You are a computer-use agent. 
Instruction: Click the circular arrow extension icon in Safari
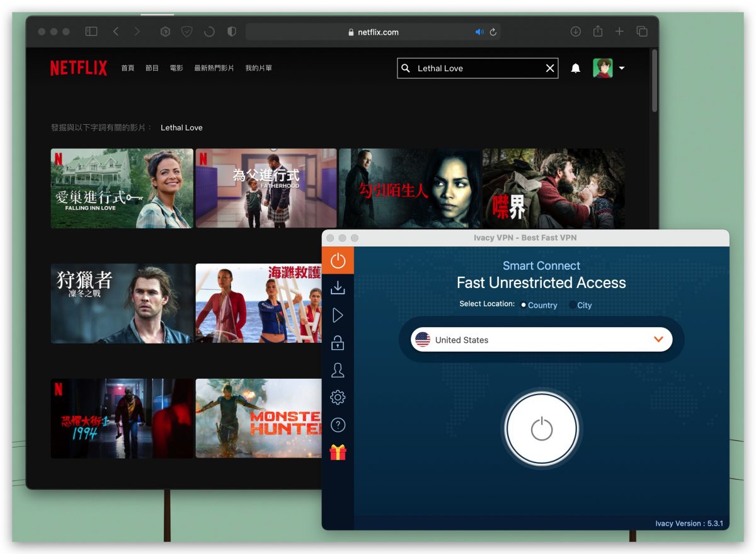[x=209, y=32]
